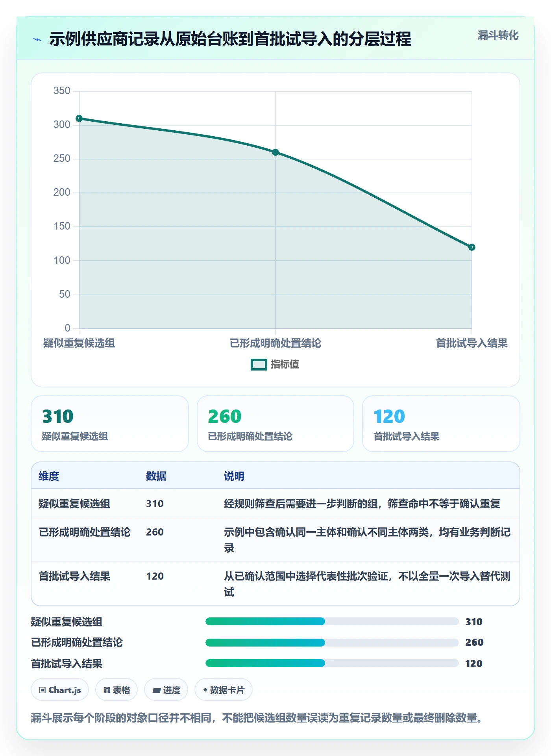Open the 120 首批试导入结果 data card
Image resolution: width=551 pixels, height=756 pixels.
(441, 424)
